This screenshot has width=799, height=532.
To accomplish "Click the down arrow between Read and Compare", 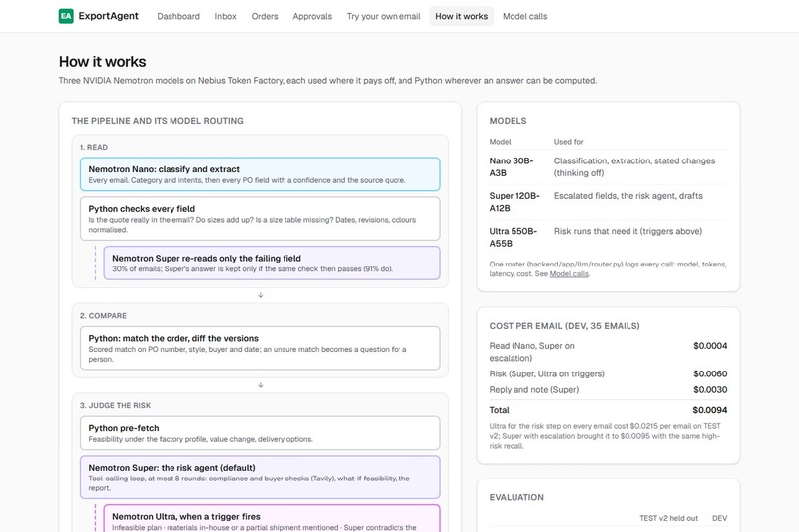I will click(x=261, y=295).
